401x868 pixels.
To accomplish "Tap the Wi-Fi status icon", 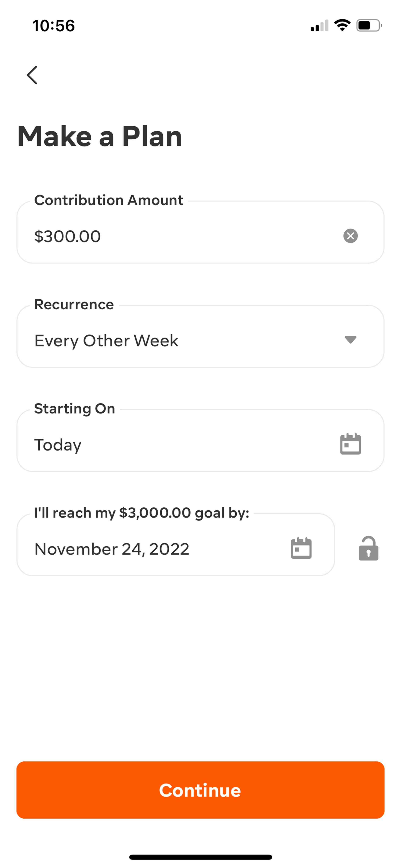I will 342,25.
